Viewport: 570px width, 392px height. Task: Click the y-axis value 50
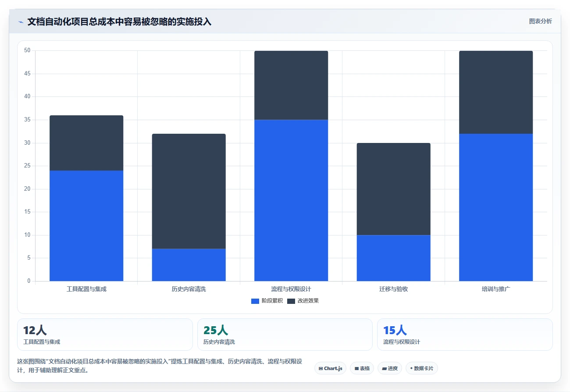coord(27,51)
